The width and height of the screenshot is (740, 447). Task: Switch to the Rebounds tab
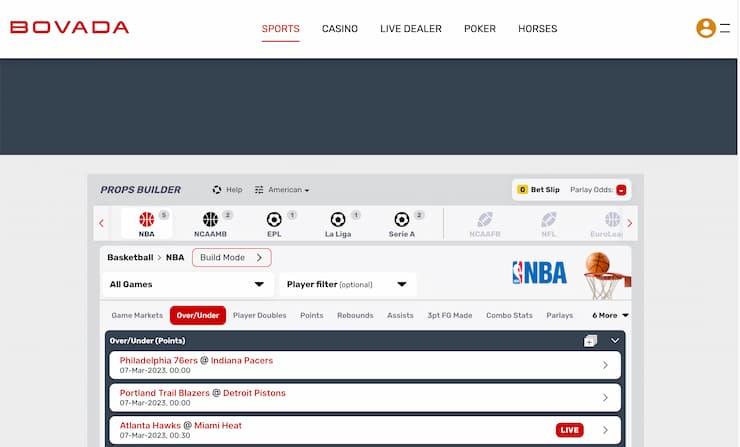355,315
